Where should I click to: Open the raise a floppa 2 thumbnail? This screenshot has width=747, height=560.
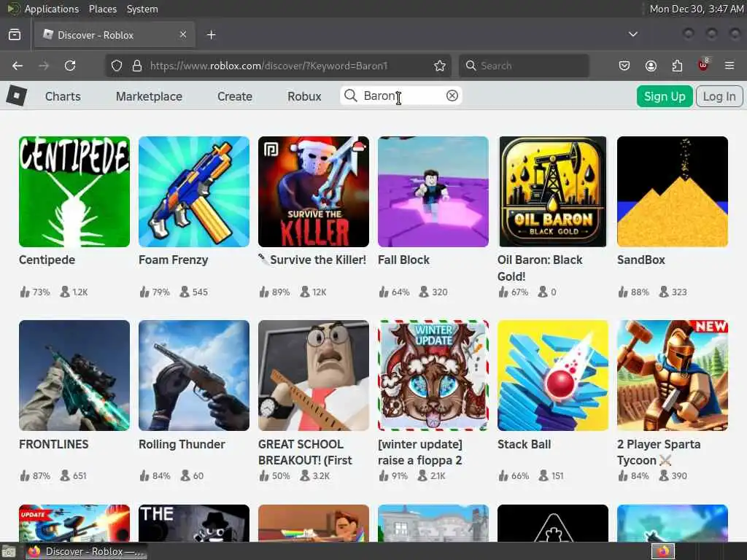[433, 376]
